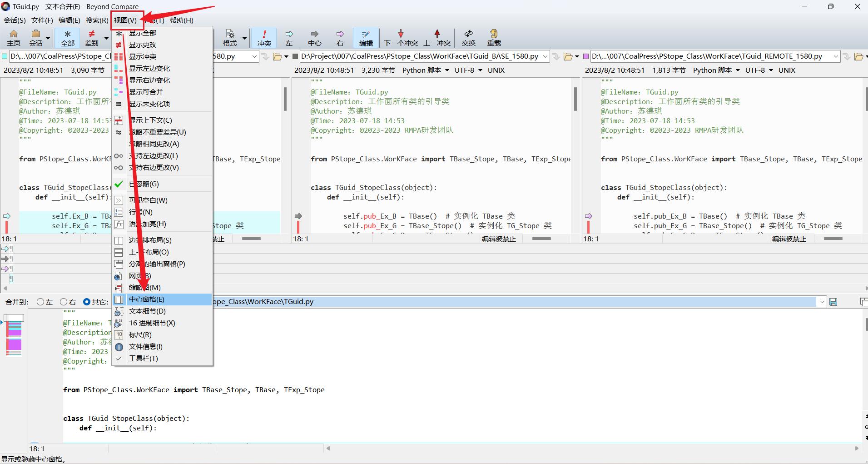This screenshot has width=868, height=464.
Task: Open the 帮助(H) menu
Action: click(x=181, y=20)
